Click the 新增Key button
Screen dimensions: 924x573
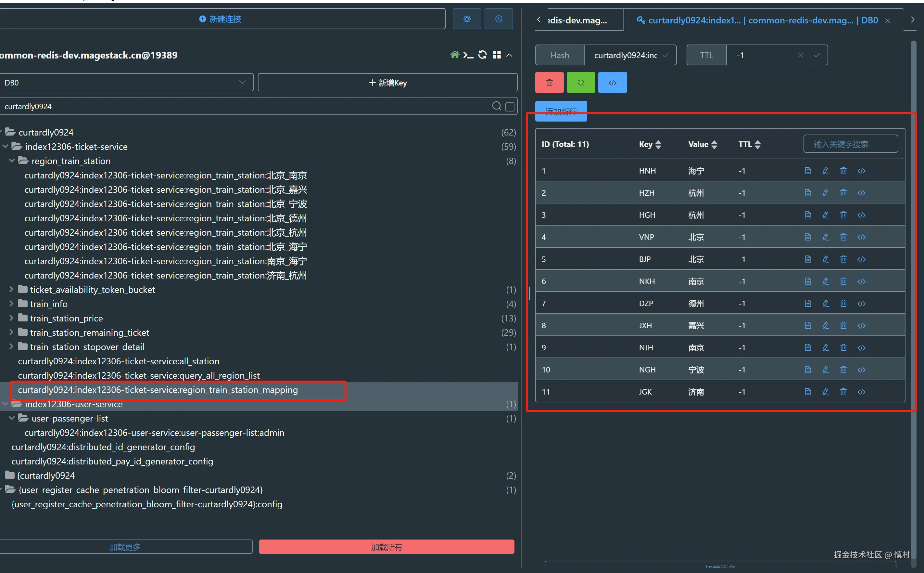tap(387, 83)
